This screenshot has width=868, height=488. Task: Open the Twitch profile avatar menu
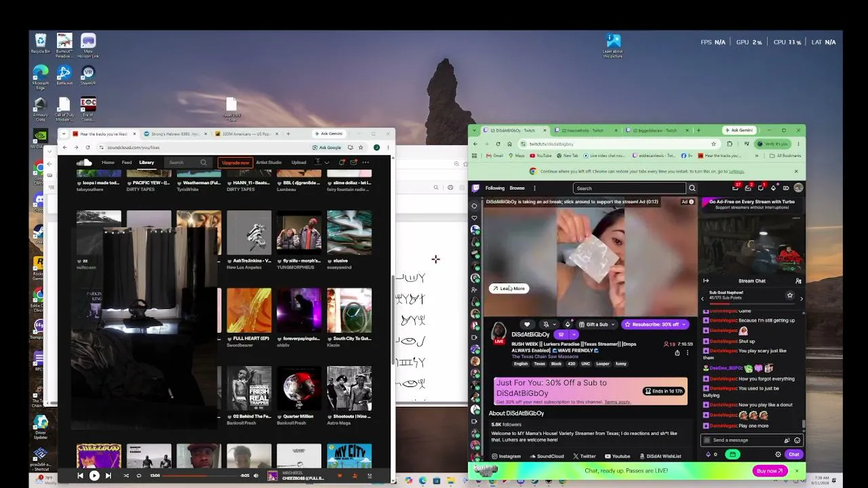coord(798,188)
